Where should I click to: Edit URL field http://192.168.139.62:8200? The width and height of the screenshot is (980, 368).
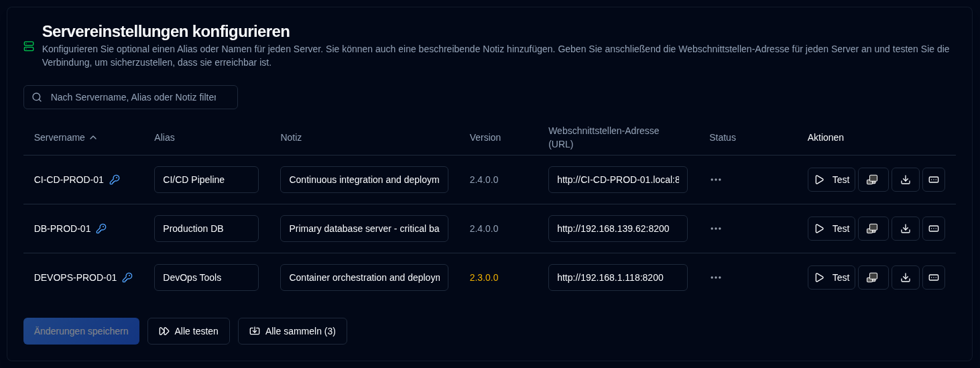(618, 229)
